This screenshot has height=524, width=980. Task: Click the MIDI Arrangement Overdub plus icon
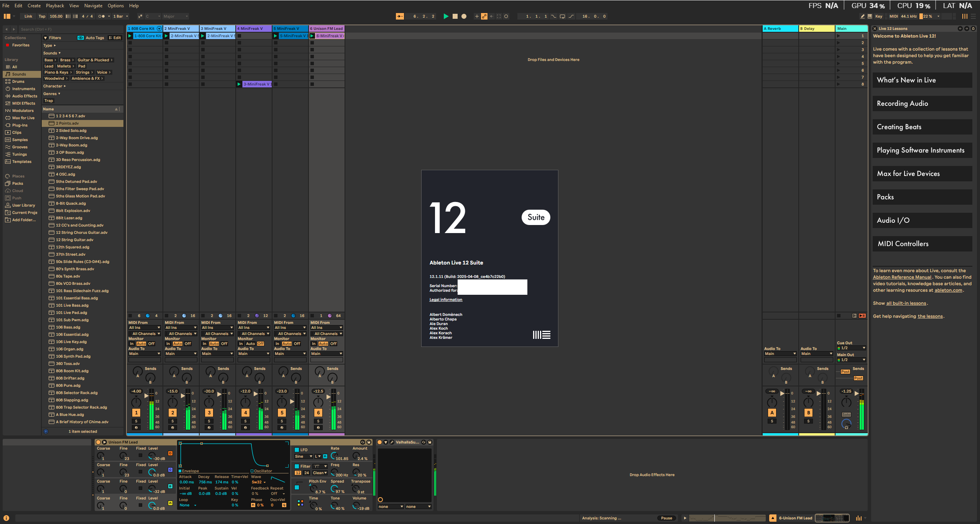pos(477,16)
